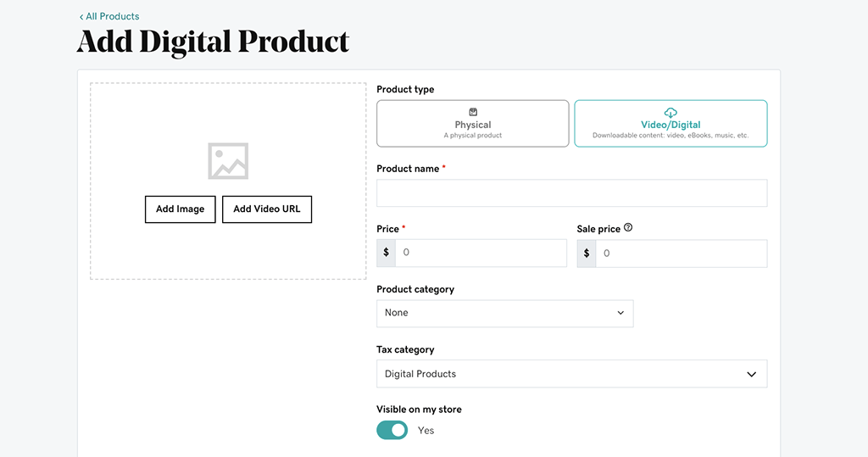Expand the Tax category dropdown
Viewport: 868px width, 457px height.
pos(571,374)
